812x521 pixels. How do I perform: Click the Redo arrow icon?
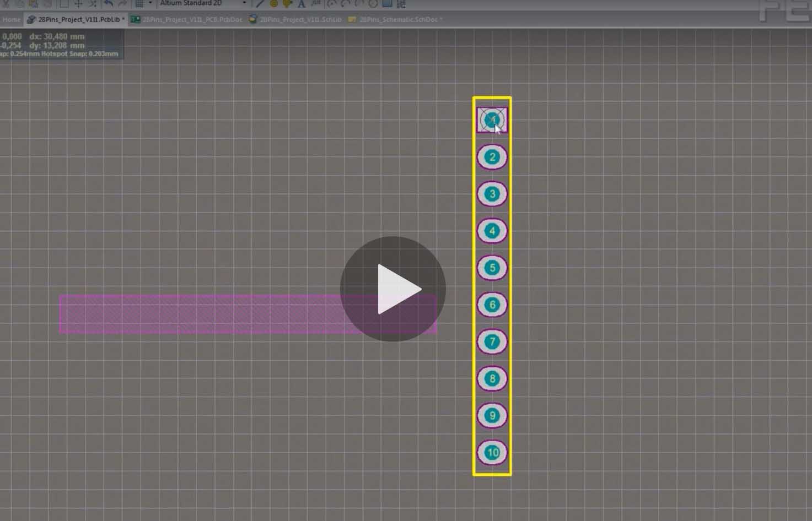(122, 4)
